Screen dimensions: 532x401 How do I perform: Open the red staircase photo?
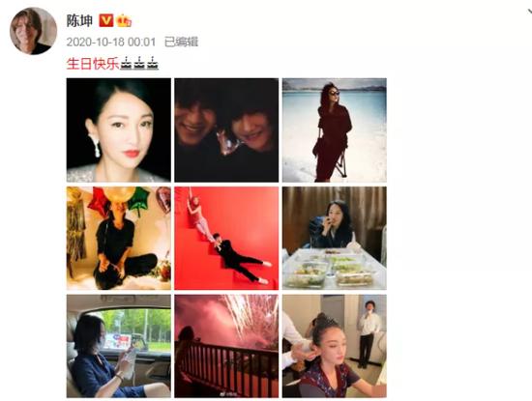tap(226, 238)
